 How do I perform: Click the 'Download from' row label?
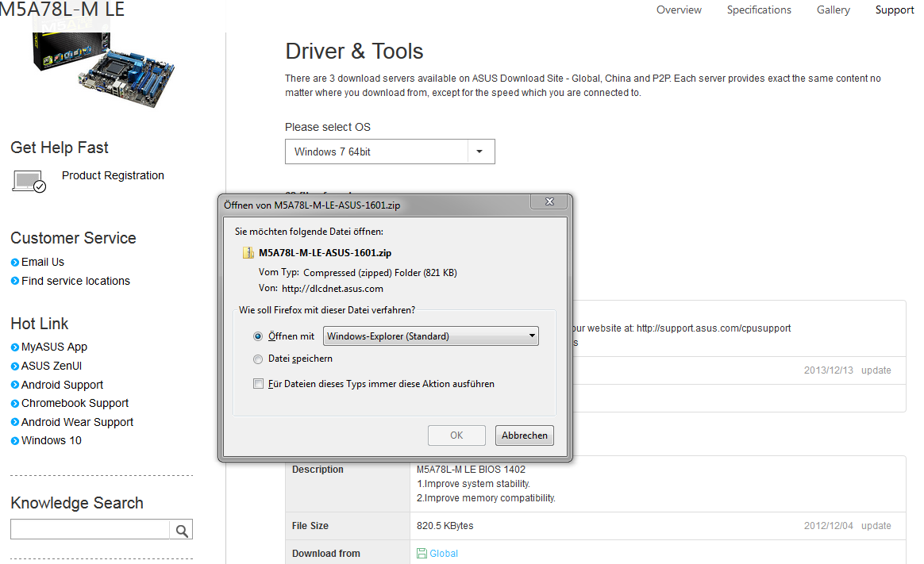click(x=326, y=554)
